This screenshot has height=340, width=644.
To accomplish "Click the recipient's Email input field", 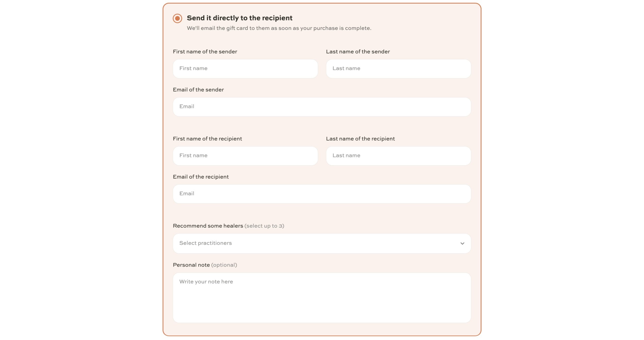I will coord(322,194).
